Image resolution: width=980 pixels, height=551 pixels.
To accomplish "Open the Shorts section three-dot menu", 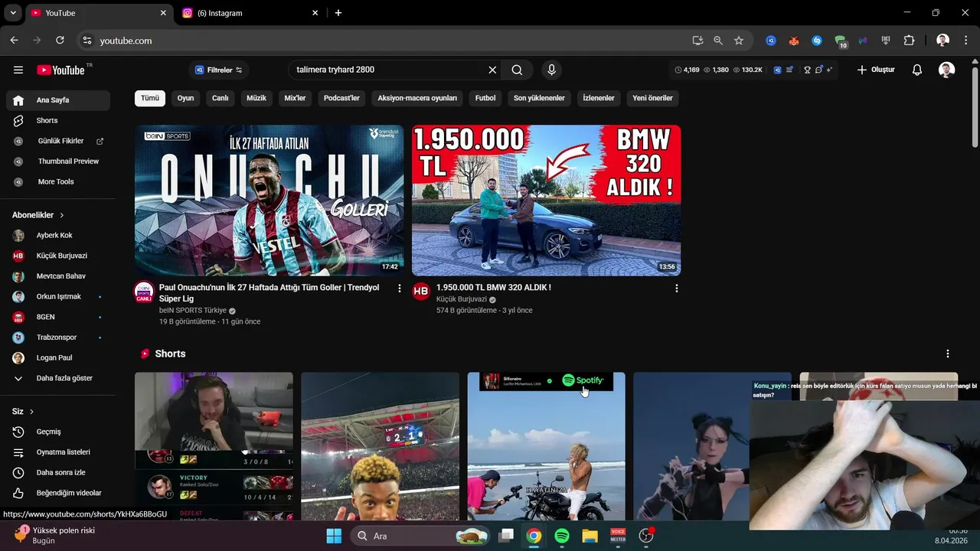I will [948, 354].
